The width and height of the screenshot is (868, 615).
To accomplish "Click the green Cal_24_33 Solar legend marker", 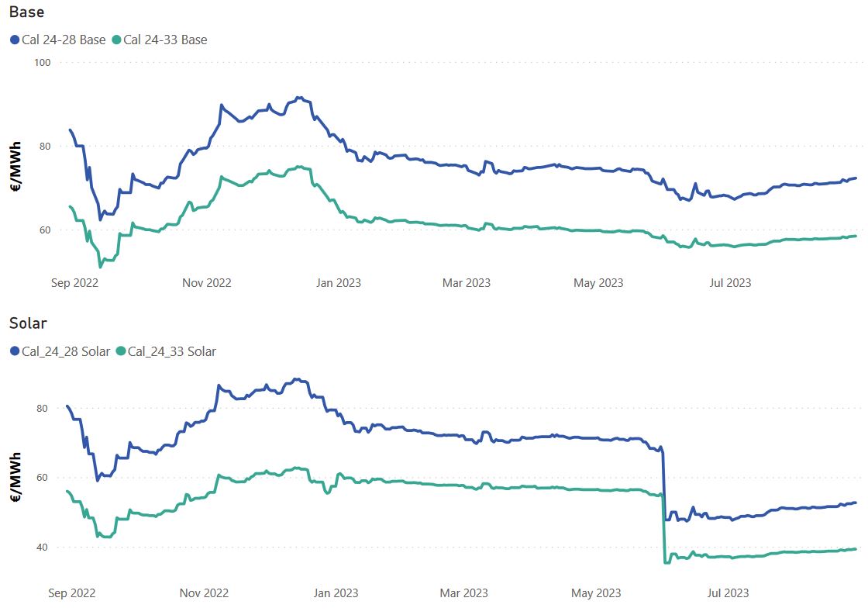I will 120,351.
